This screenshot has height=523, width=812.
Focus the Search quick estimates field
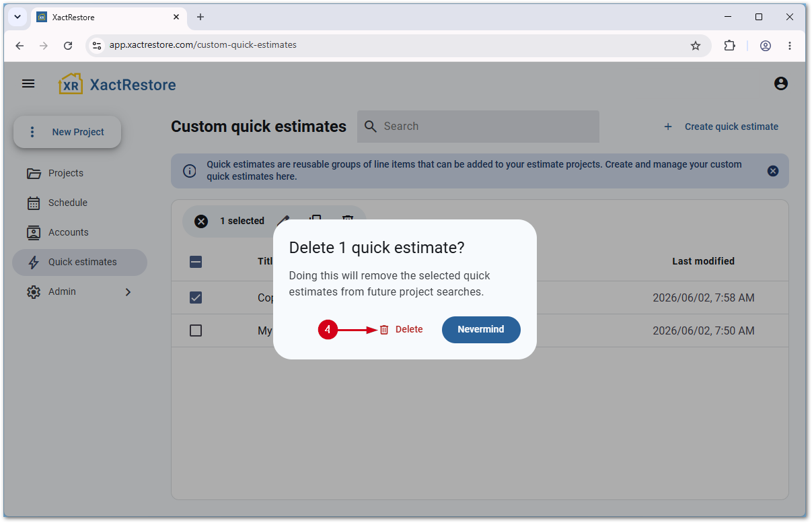point(478,127)
